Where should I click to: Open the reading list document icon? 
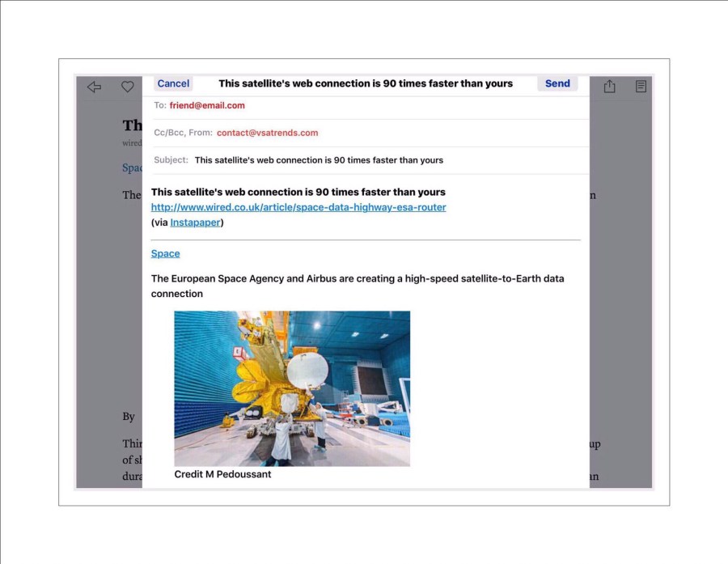coord(641,86)
